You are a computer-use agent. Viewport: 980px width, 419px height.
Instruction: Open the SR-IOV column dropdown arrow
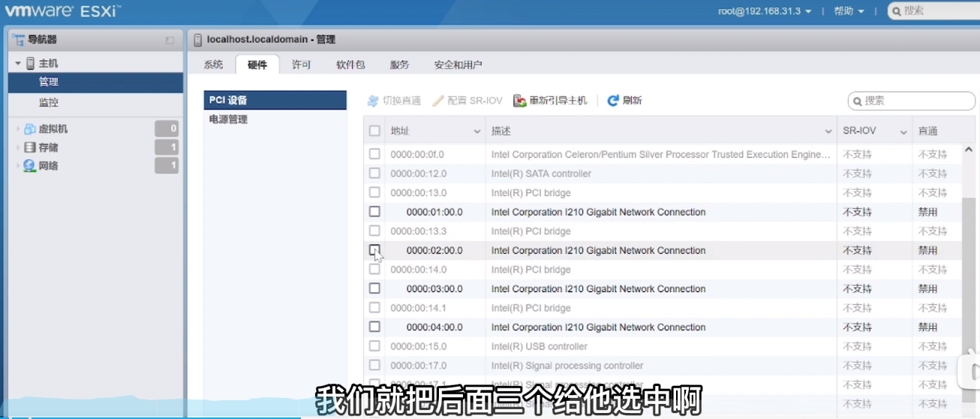point(904,131)
